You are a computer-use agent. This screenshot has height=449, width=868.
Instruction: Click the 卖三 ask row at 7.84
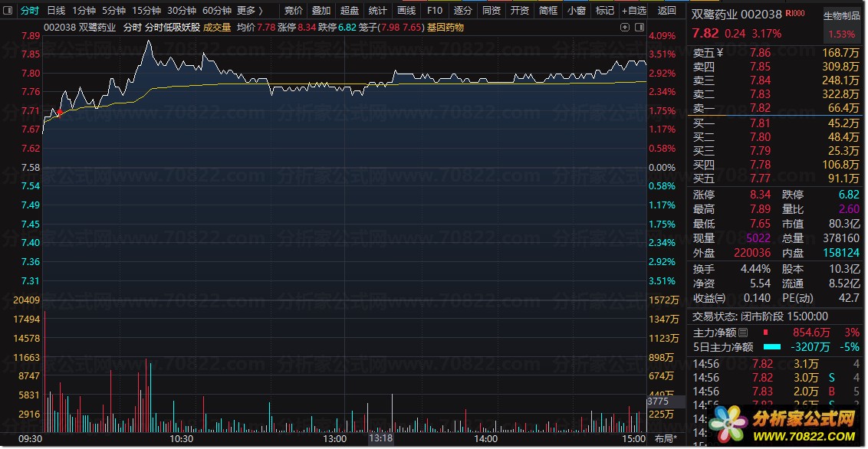(x=776, y=80)
